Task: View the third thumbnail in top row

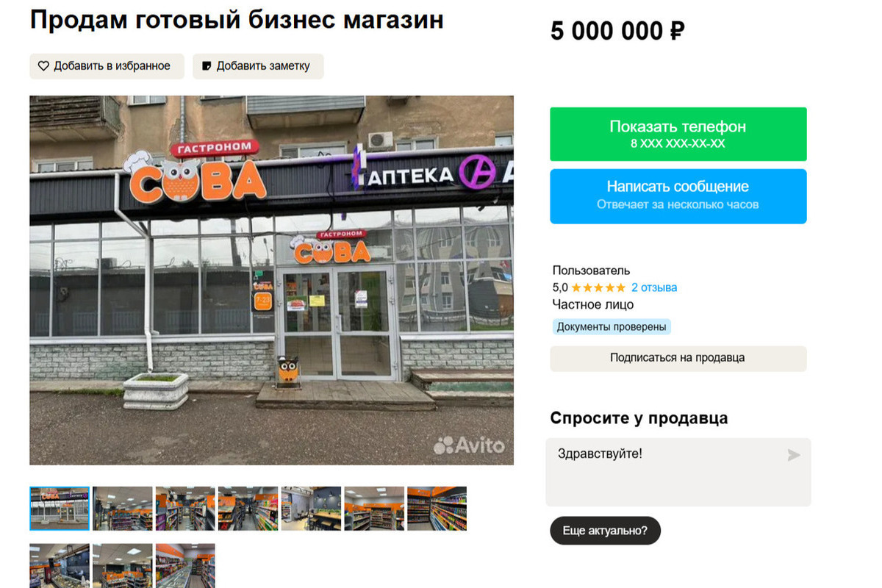Action: [185, 509]
